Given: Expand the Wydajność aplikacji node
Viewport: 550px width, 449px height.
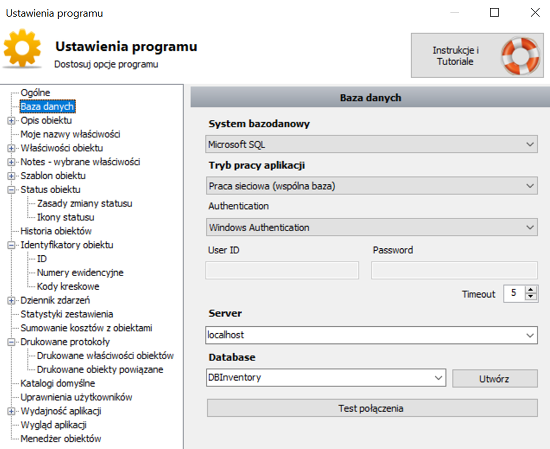Looking at the screenshot, I should click(11, 411).
